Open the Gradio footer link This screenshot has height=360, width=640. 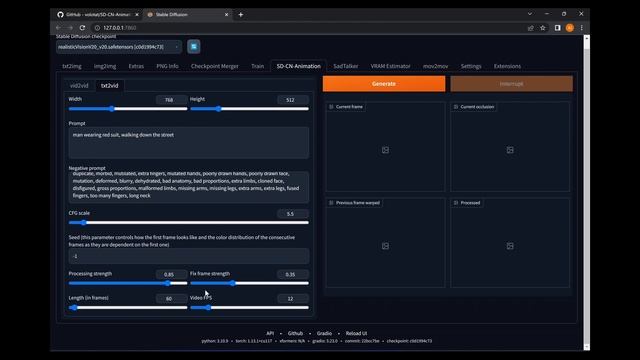click(324, 333)
